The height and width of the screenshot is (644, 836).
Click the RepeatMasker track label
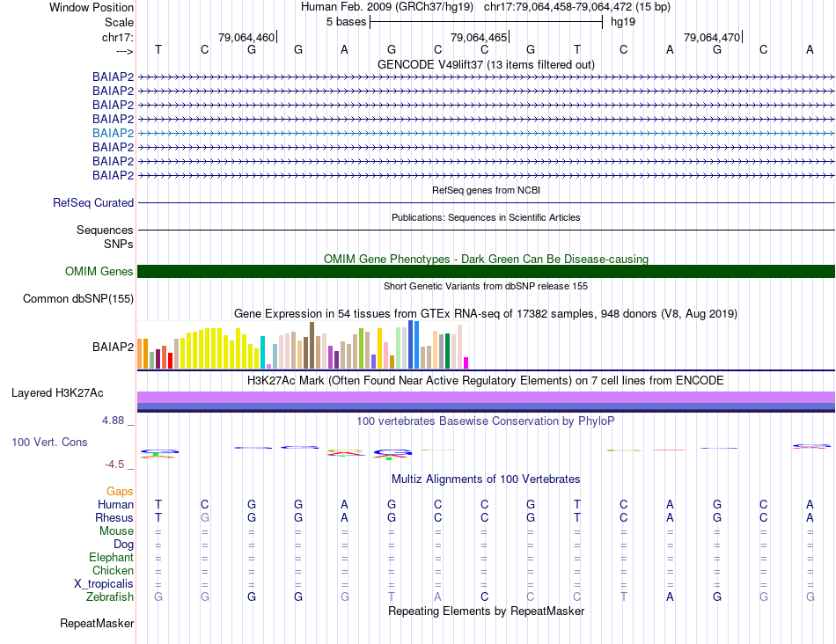[97, 623]
